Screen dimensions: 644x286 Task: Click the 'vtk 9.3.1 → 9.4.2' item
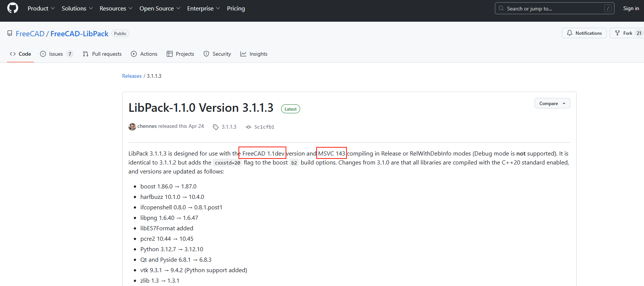click(x=194, y=270)
